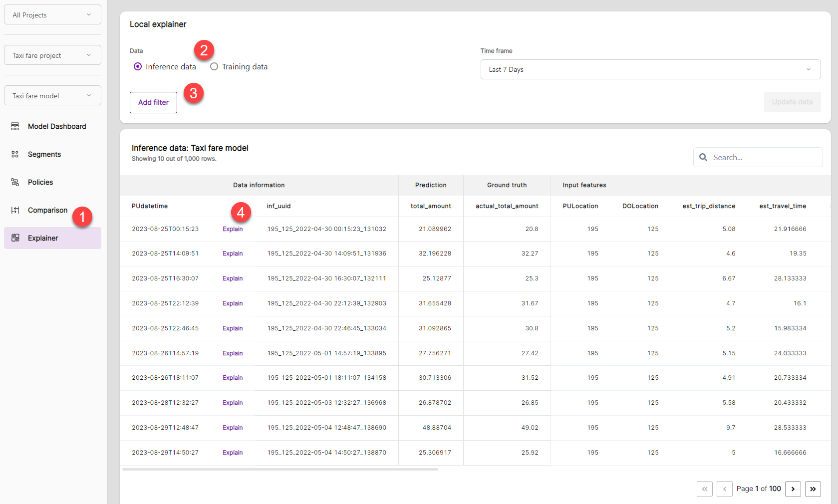Image resolution: width=838 pixels, height=504 pixels.
Task: Click the PULocation column header
Action: [x=580, y=206]
